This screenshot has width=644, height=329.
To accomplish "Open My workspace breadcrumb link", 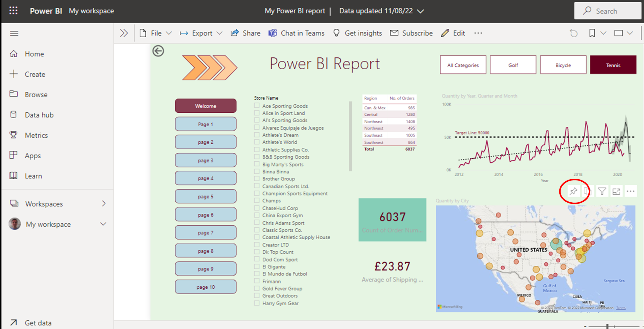I will pos(91,11).
